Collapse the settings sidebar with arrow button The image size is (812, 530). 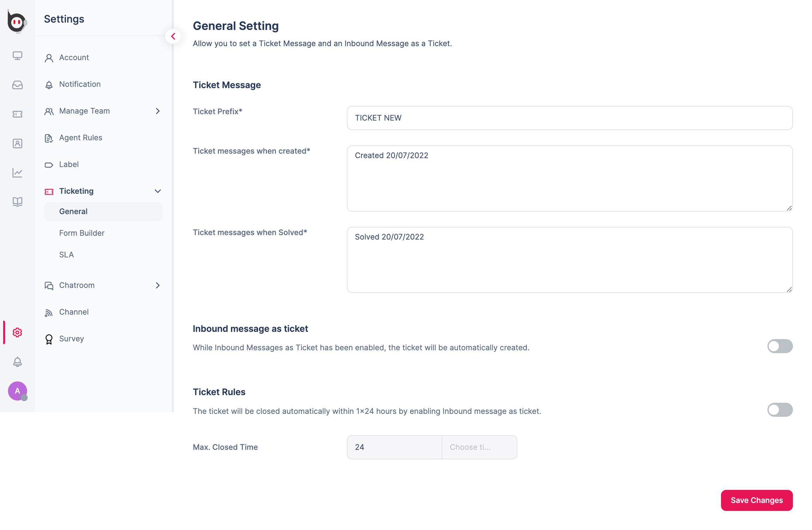[173, 36]
